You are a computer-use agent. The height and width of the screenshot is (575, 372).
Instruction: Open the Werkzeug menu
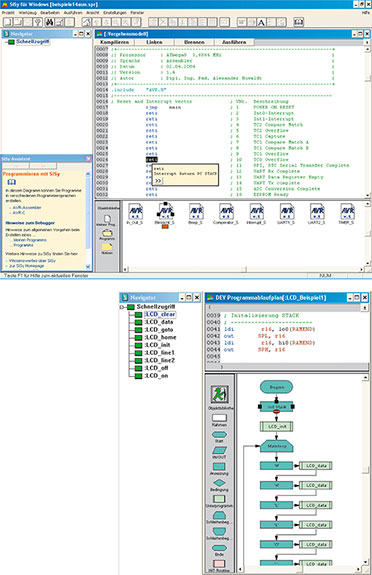pyautogui.click(x=28, y=12)
